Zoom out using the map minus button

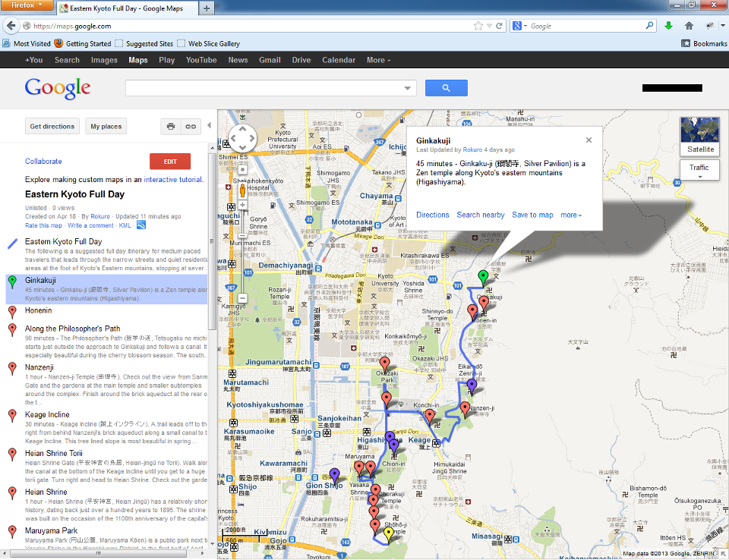point(242,298)
